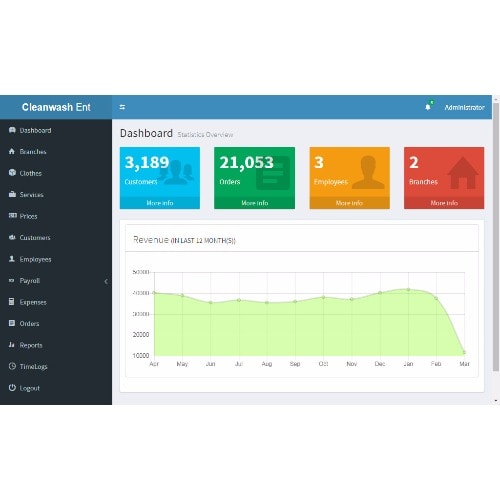The height and width of the screenshot is (500, 500).
Task: Click the TimeLogs clock icon
Action: [12, 366]
